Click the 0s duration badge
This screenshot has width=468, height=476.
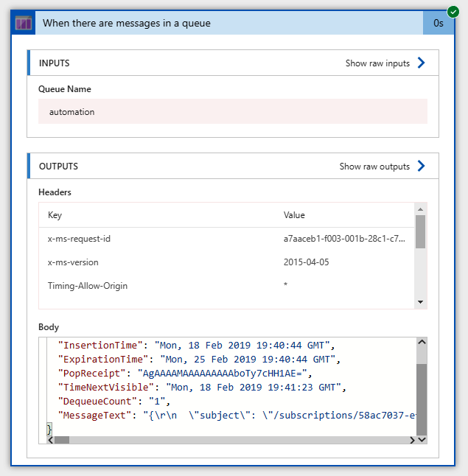[x=439, y=23]
